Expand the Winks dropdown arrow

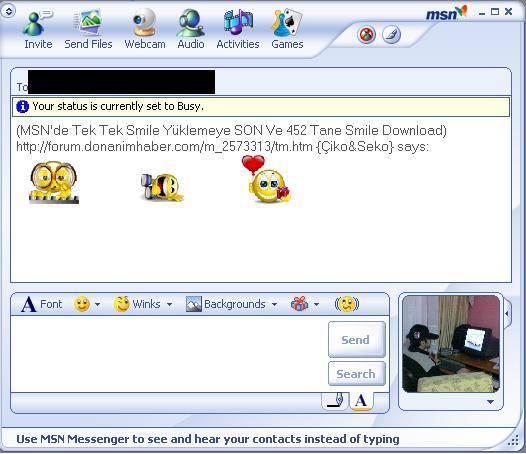pyautogui.click(x=169, y=304)
